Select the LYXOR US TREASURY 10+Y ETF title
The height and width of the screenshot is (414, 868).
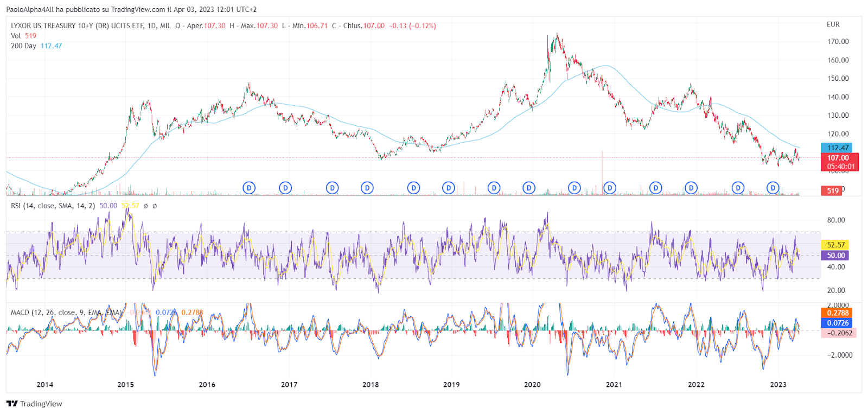pyautogui.click(x=91, y=26)
